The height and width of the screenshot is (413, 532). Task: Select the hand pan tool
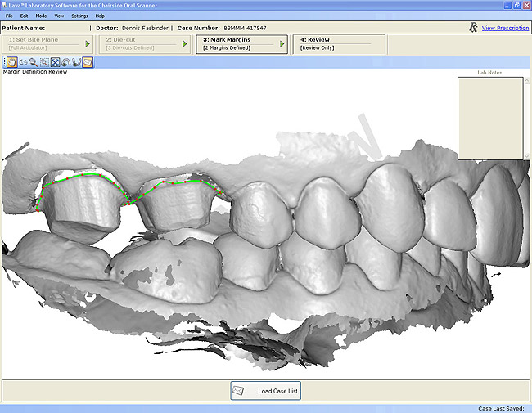[x=12, y=62]
